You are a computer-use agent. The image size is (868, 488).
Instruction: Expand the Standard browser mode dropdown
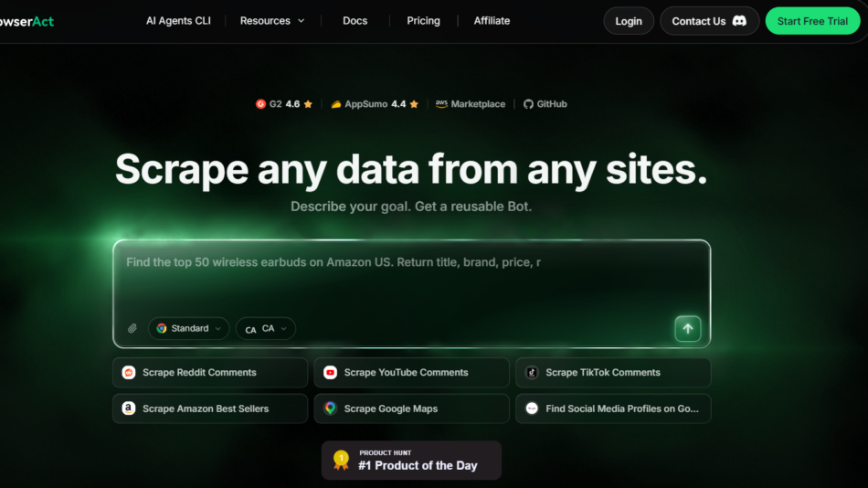189,328
